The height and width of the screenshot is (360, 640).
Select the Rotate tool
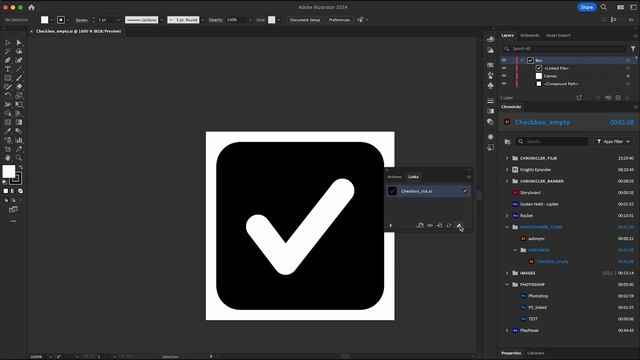coord(8,96)
